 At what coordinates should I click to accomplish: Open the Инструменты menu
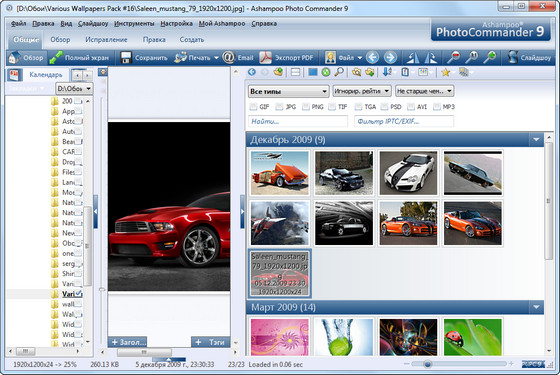(x=134, y=24)
